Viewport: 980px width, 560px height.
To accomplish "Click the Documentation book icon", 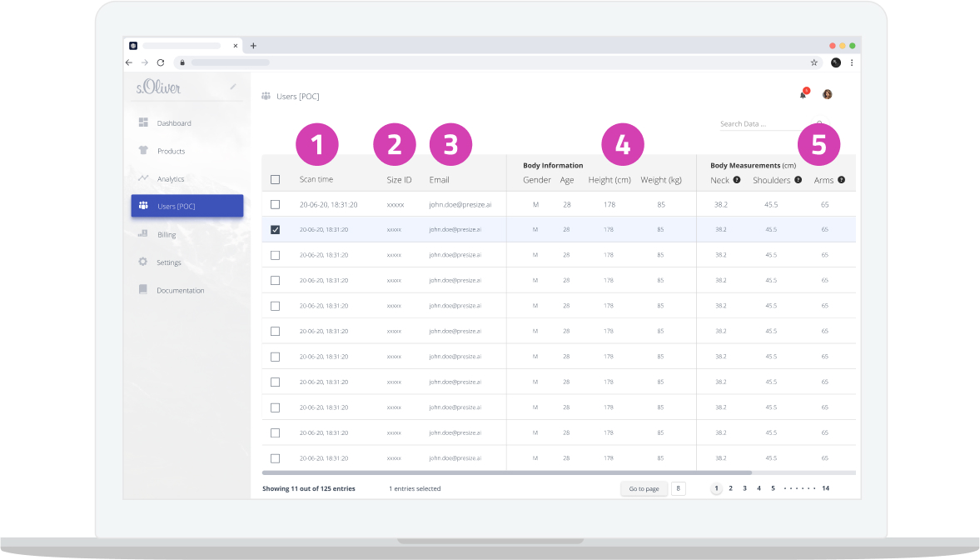I will (143, 289).
